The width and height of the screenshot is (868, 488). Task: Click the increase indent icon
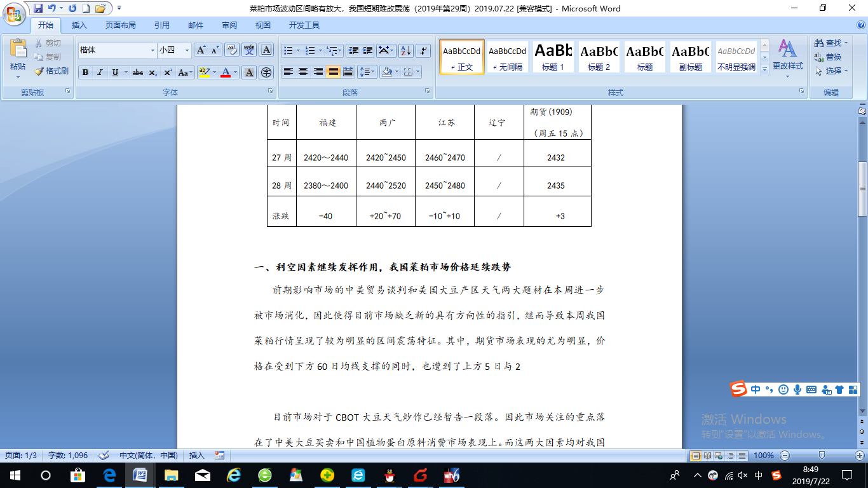tap(368, 50)
